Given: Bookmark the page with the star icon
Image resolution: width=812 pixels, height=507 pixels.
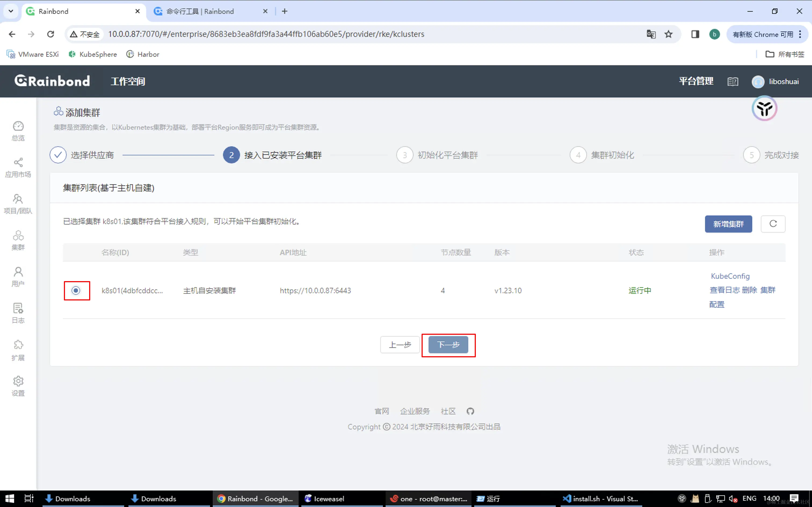Looking at the screenshot, I should (x=668, y=34).
